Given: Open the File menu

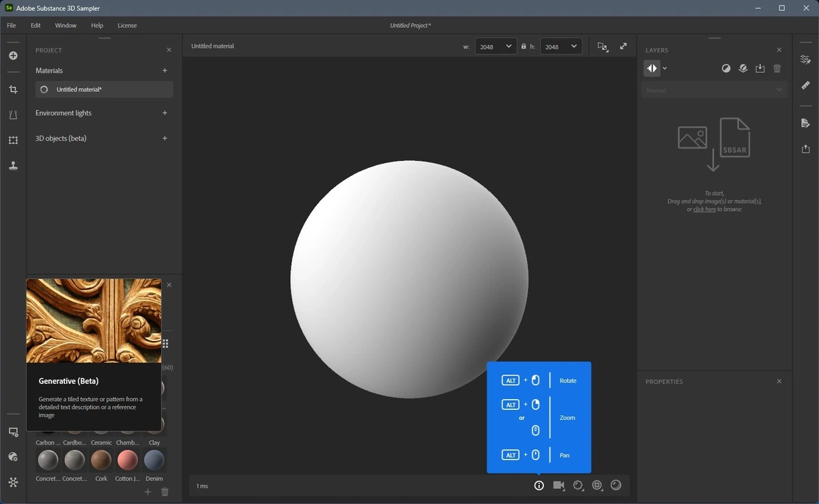Looking at the screenshot, I should [x=12, y=25].
